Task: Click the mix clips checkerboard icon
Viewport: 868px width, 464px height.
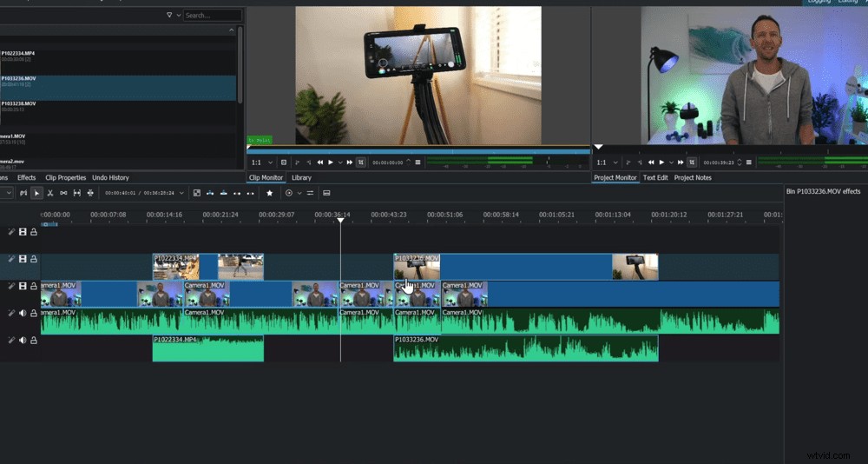Action: coord(196,193)
